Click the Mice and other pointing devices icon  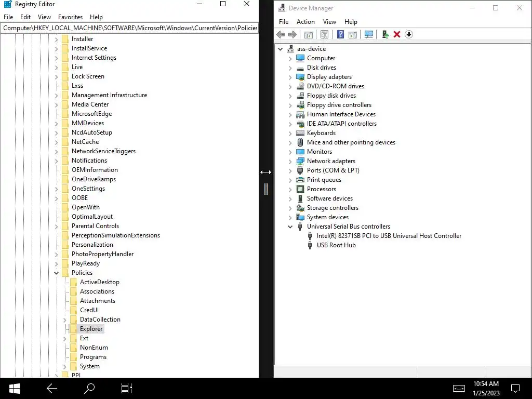[x=300, y=142]
